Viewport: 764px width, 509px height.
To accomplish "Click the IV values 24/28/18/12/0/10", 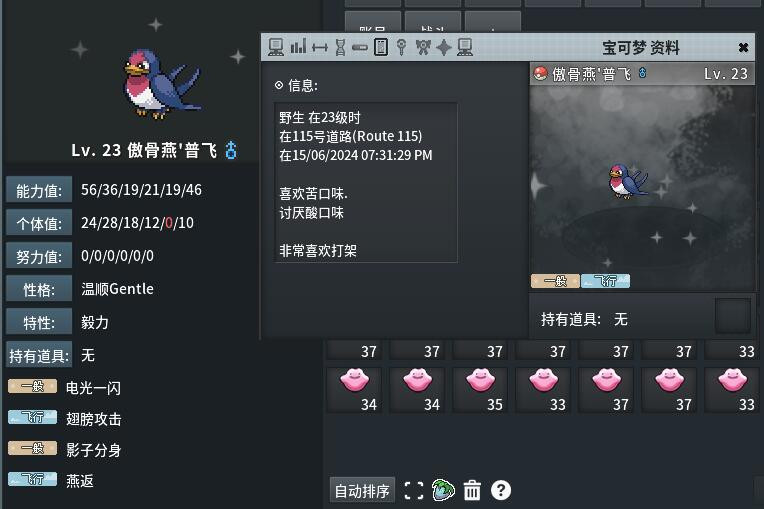I will click(137, 223).
